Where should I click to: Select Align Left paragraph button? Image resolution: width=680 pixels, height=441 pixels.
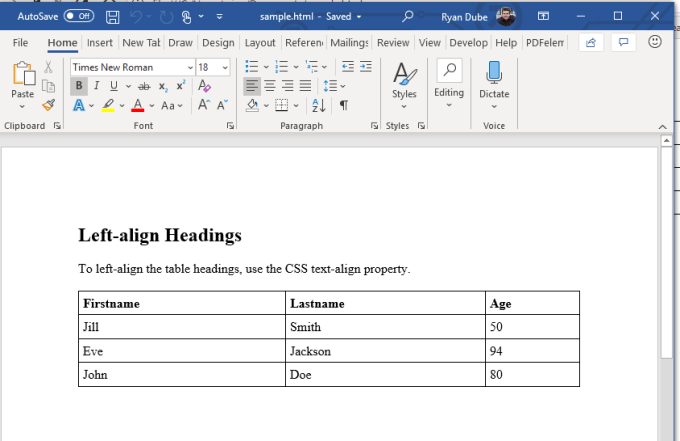point(252,86)
